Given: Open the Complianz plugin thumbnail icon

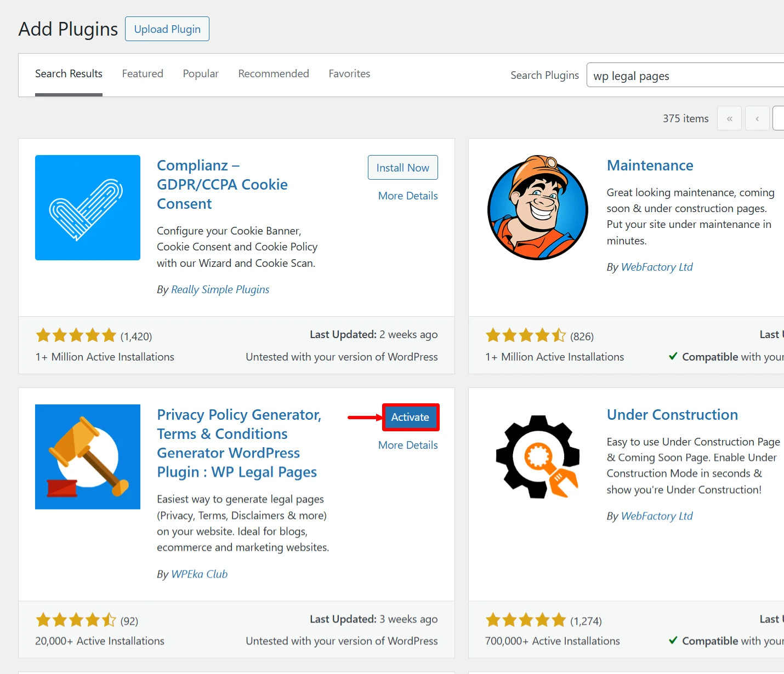Looking at the screenshot, I should 87,208.
